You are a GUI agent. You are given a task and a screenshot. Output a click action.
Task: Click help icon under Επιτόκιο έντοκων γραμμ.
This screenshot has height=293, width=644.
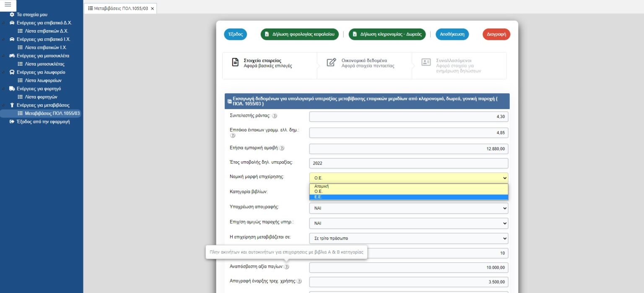(233, 136)
